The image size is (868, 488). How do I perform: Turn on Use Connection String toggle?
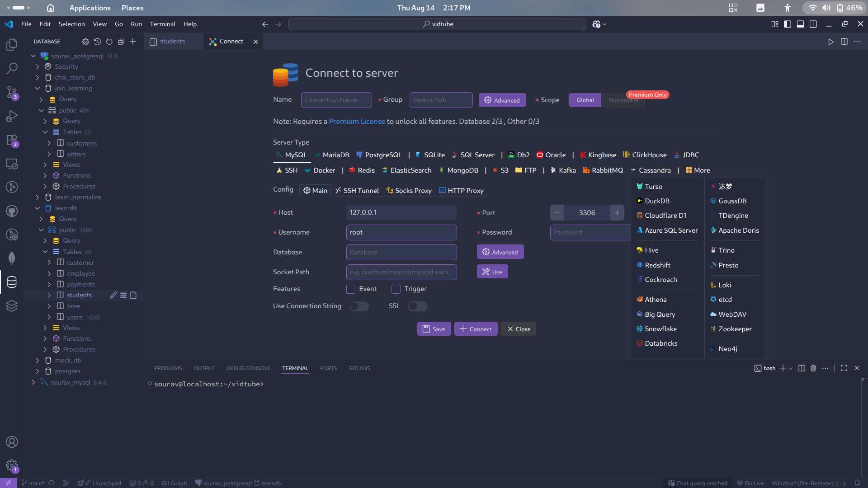(359, 306)
